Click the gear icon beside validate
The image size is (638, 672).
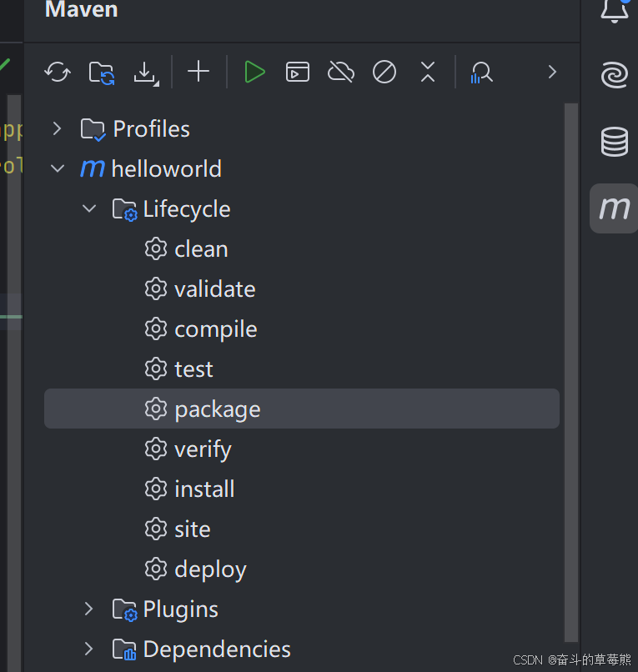point(156,288)
